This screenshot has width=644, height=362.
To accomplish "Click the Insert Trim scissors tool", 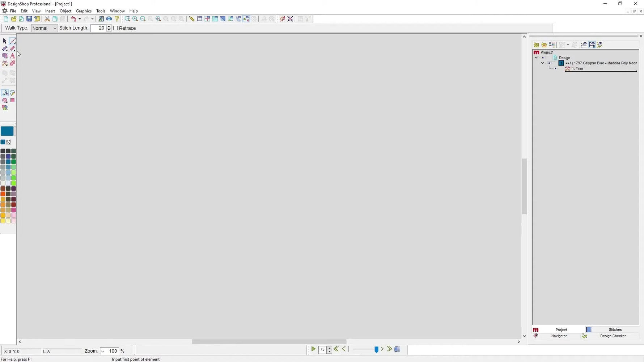I will pyautogui.click(x=5, y=63).
